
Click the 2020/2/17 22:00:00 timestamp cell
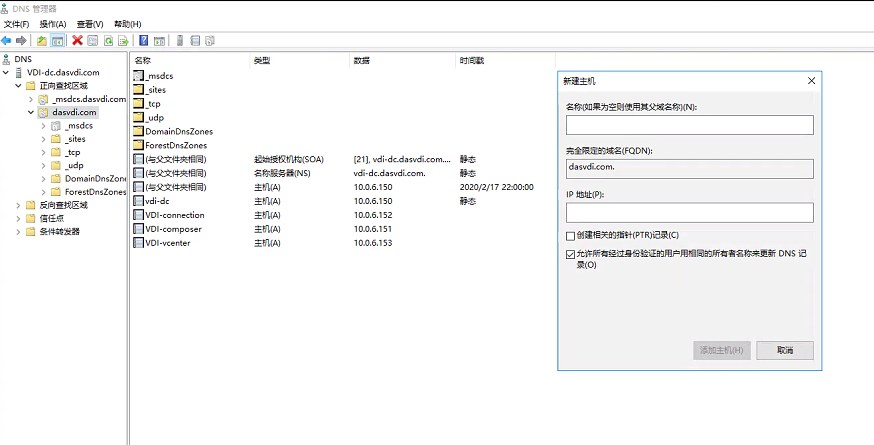(497, 187)
